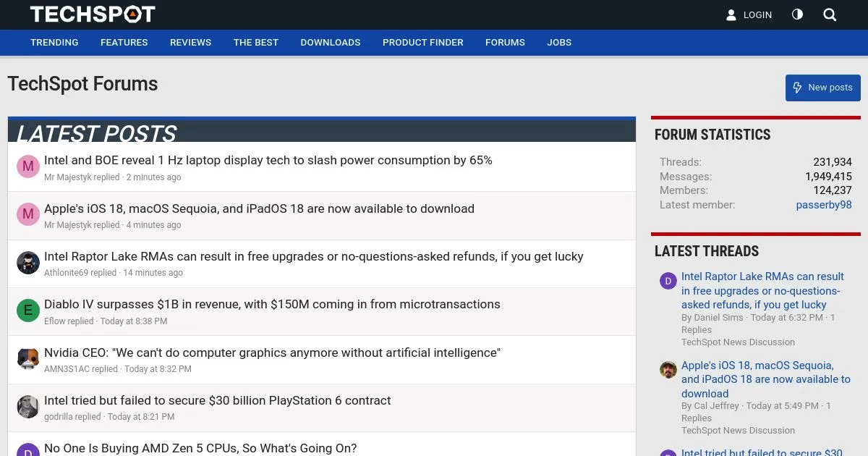This screenshot has width=868, height=456.
Task: Click '2 minutes ago' timestamp
Action: point(153,177)
